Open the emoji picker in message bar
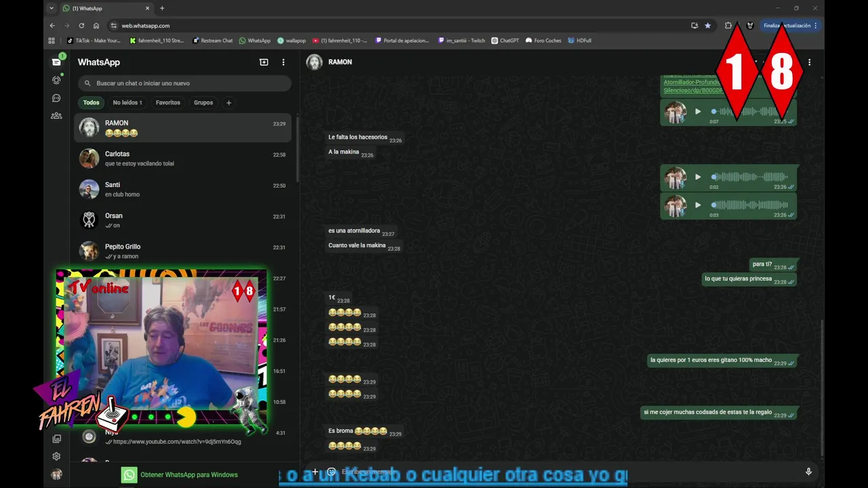This screenshot has width=868, height=488. [x=332, y=472]
